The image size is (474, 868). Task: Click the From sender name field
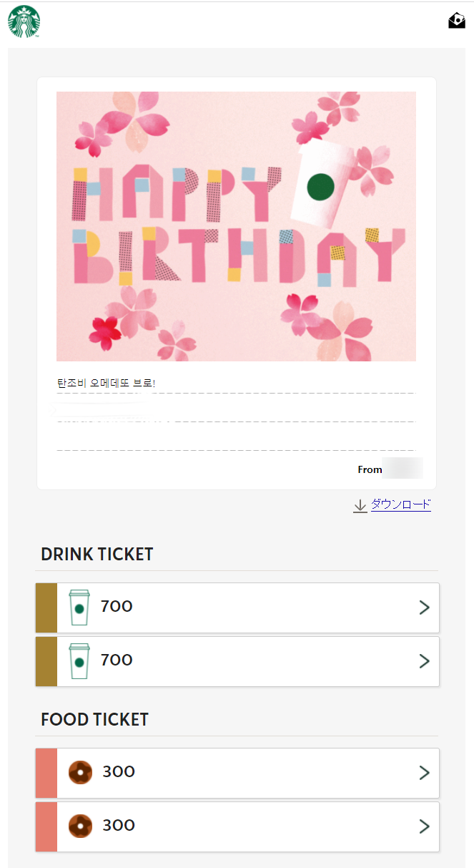402,468
